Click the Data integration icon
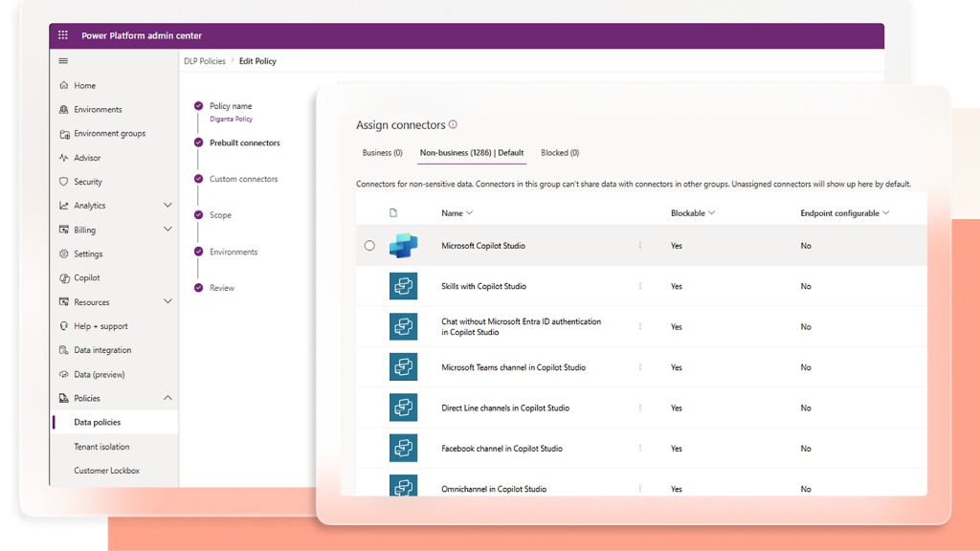The image size is (980, 551). (64, 350)
